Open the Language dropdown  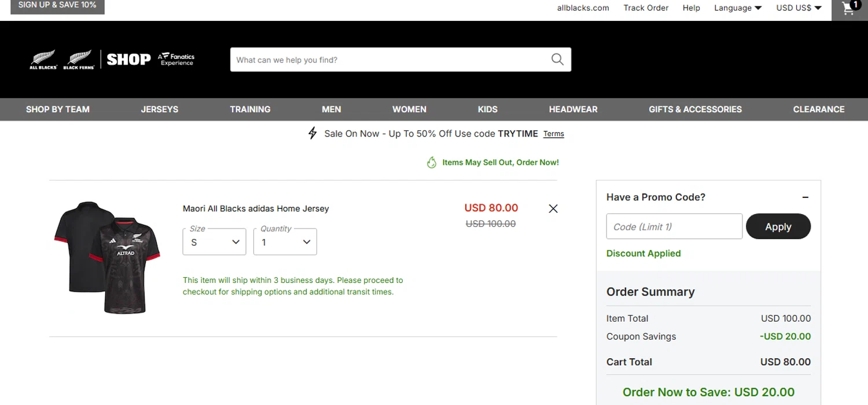click(738, 8)
